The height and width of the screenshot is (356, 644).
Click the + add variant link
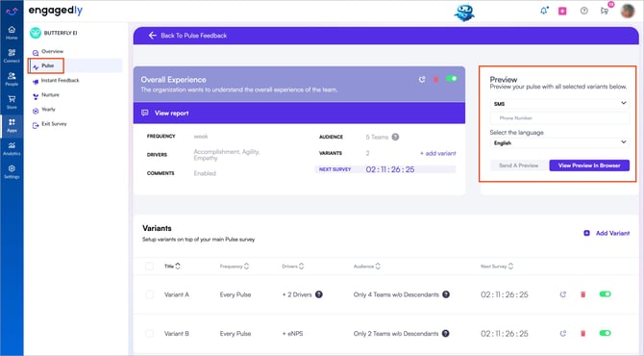tap(437, 153)
